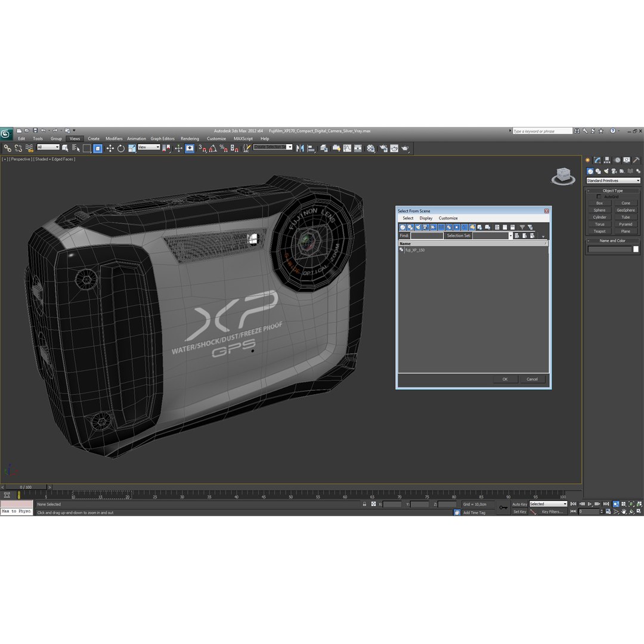
Task: Click the Undo icon in title bar
Action: click(44, 131)
